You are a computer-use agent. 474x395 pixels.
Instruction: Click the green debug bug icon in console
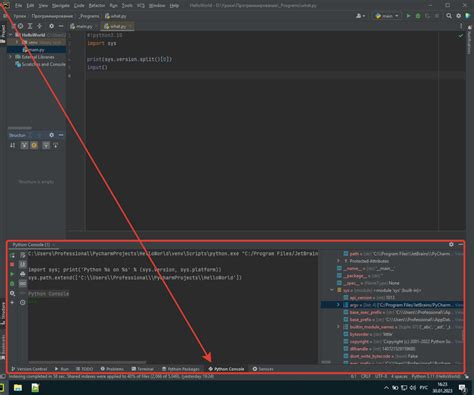12,284
